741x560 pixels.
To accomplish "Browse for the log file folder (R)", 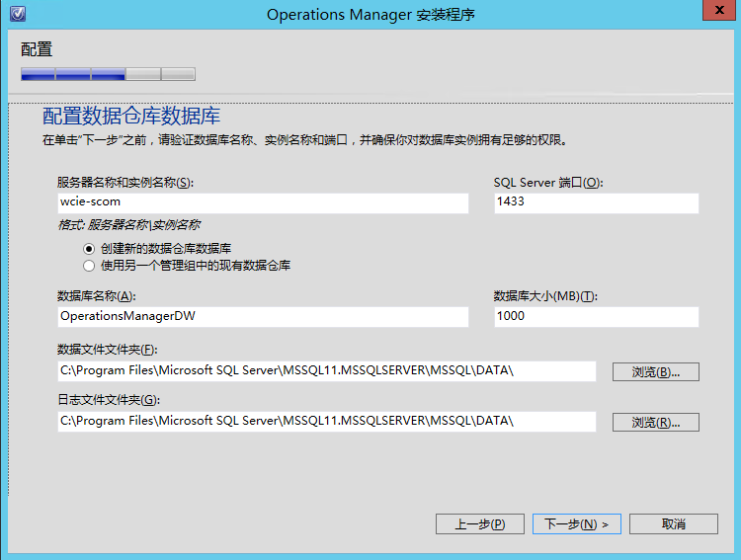I will click(656, 422).
